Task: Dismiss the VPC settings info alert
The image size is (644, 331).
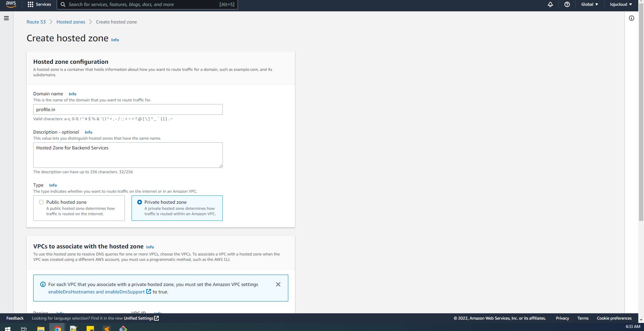Action: pos(278,284)
